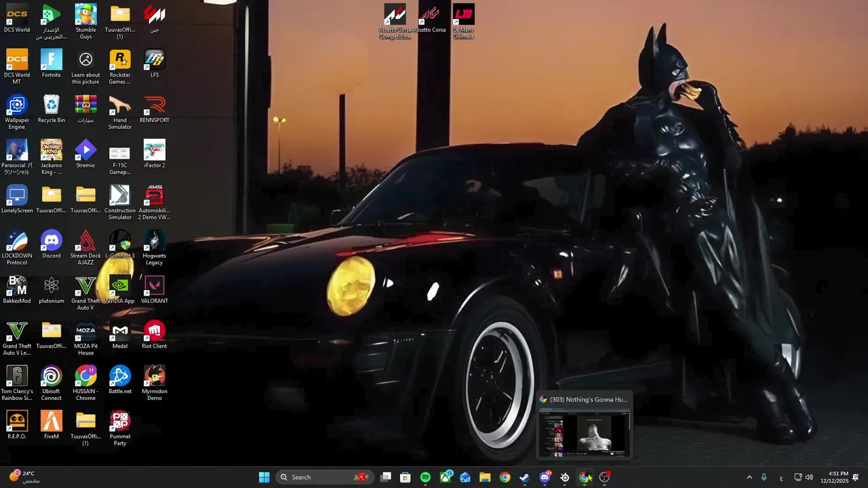Launch LOCKDOWN Protocol from the desktop
The width and height of the screenshot is (868, 488).
(x=17, y=247)
